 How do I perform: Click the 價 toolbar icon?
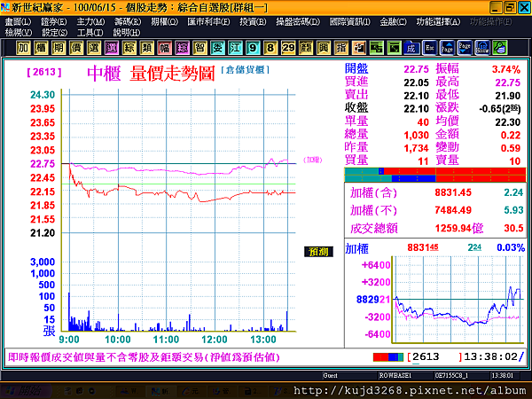pos(76,48)
